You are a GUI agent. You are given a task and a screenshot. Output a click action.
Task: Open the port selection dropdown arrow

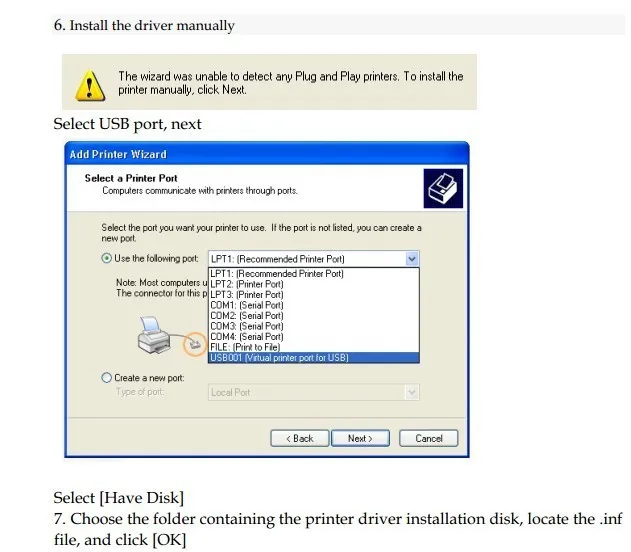412,259
